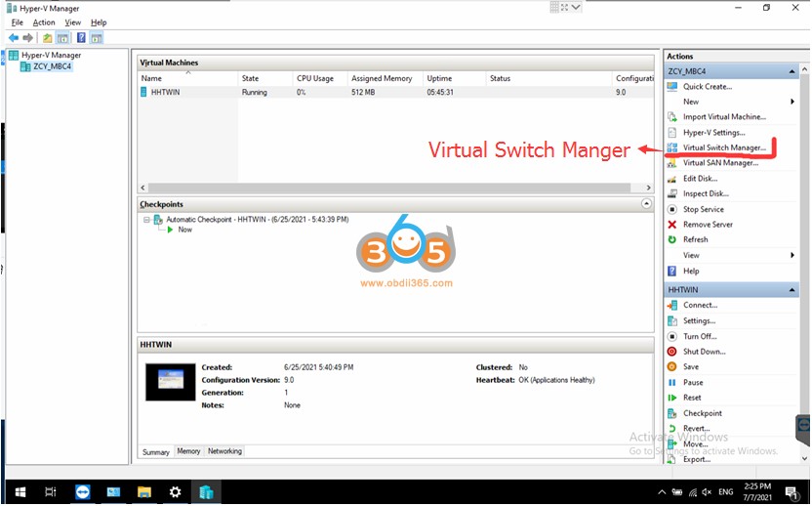The image size is (812, 506).
Task: Click the Up one level toolbar icon
Action: pos(47,38)
